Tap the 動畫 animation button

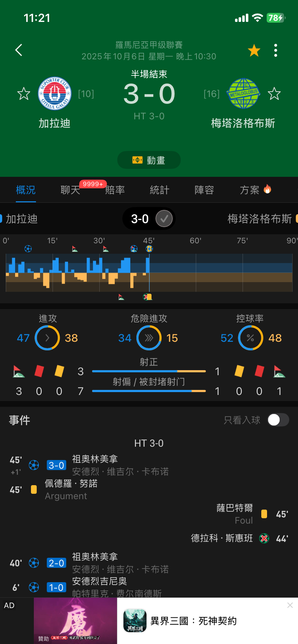[x=149, y=160]
